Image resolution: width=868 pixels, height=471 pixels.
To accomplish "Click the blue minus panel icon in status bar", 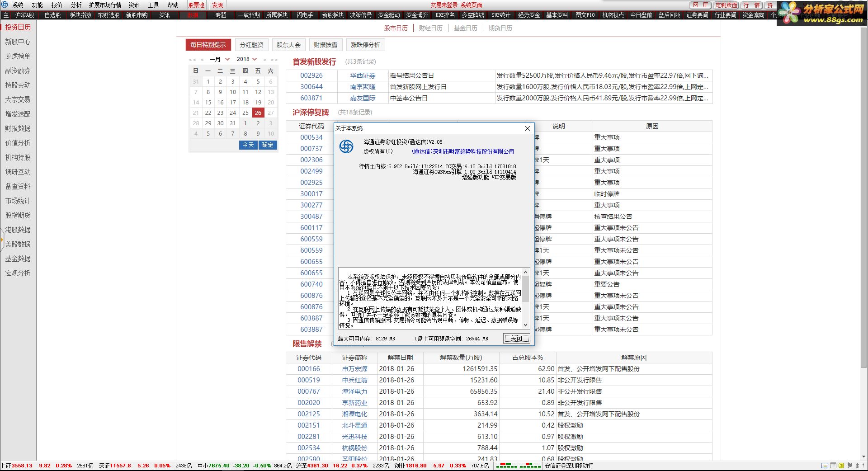I will 825,466.
